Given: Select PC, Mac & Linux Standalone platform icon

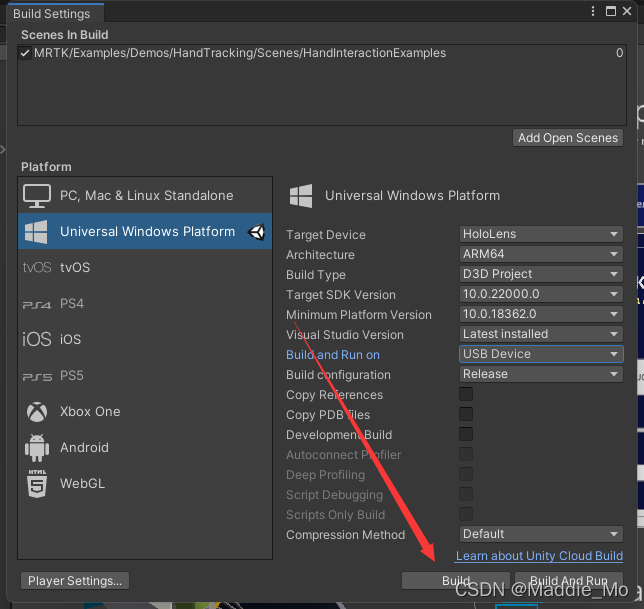Looking at the screenshot, I should pyautogui.click(x=37, y=195).
